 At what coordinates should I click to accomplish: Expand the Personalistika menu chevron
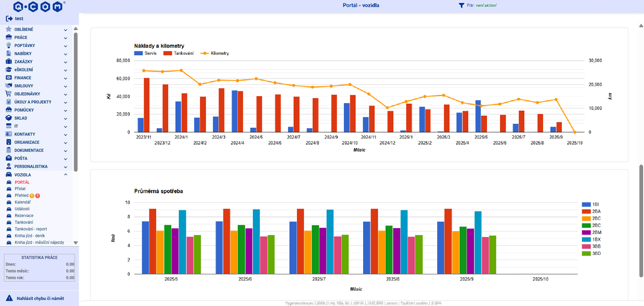coord(65,167)
